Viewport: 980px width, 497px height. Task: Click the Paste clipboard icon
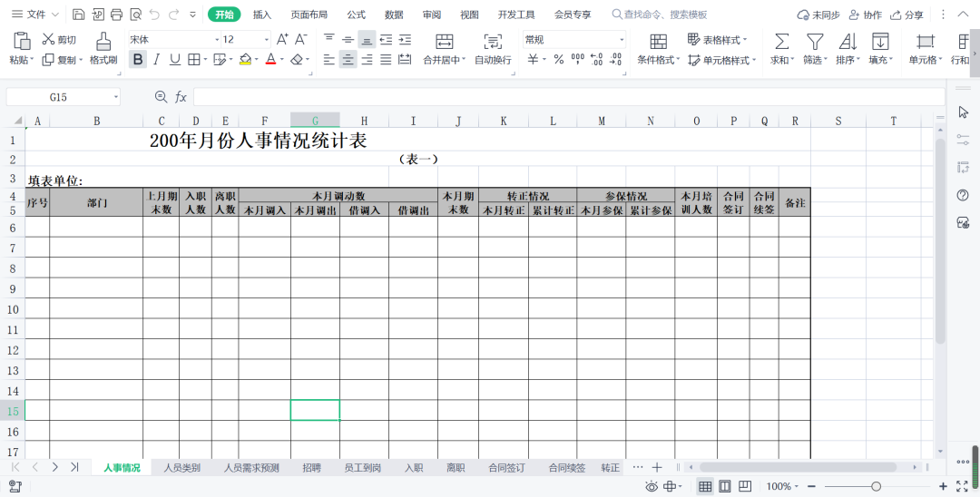tap(22, 41)
